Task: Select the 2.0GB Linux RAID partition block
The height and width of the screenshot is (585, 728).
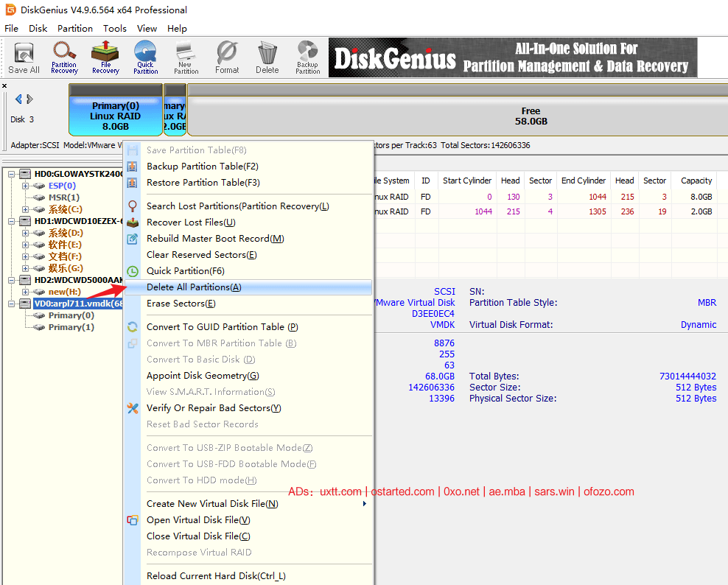Action: pos(175,110)
